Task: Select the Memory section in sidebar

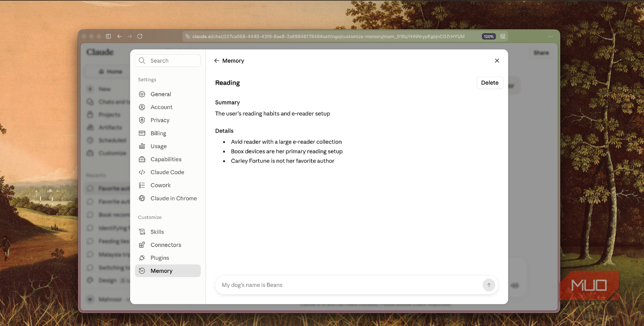Action: click(x=168, y=271)
